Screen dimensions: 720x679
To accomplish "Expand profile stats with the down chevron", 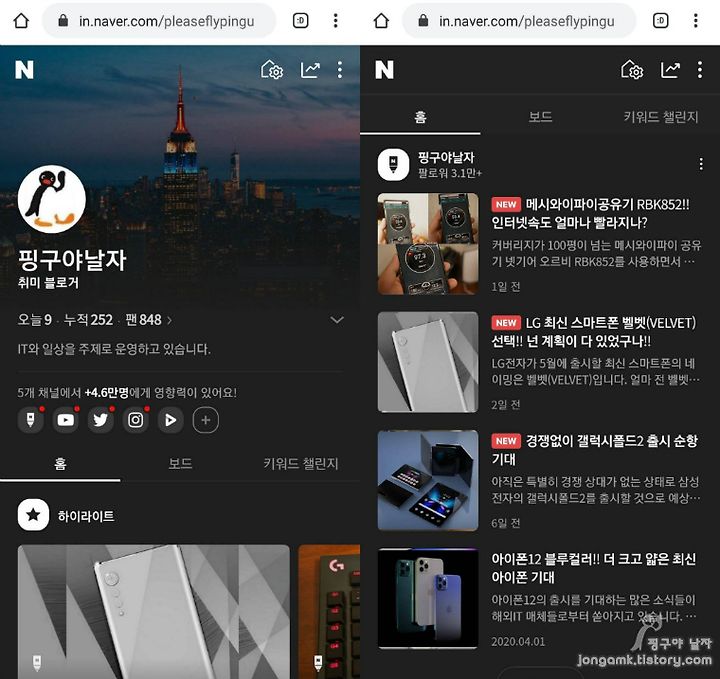I will 337,320.
